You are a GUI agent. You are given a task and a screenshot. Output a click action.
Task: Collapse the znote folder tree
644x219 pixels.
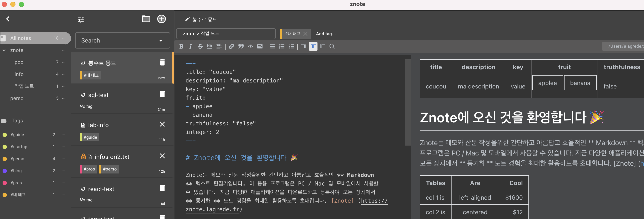tap(4, 50)
